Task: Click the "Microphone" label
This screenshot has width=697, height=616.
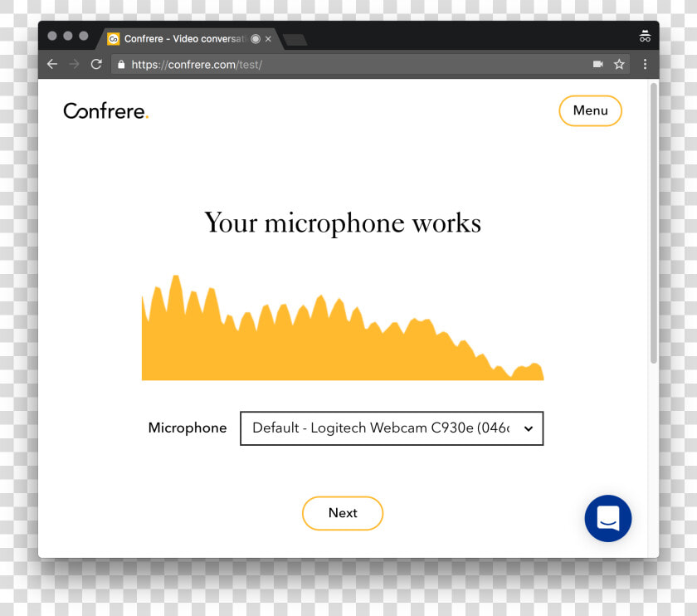Action: coord(188,428)
